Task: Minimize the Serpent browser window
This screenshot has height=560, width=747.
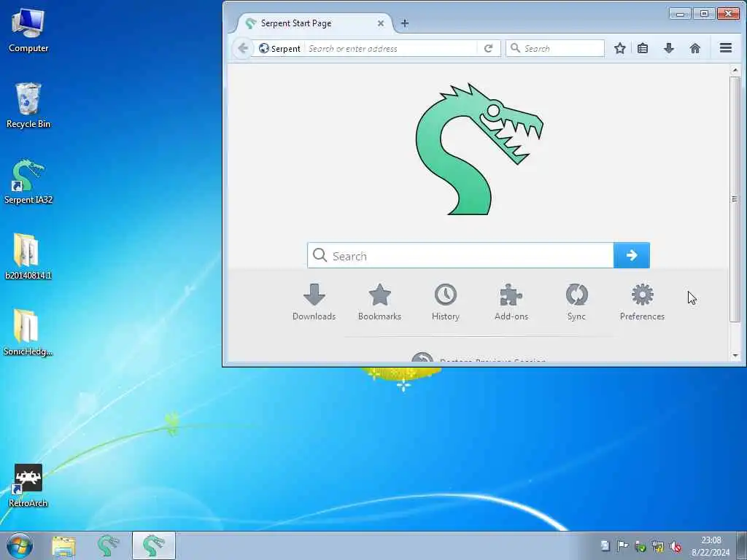Action: [681, 14]
